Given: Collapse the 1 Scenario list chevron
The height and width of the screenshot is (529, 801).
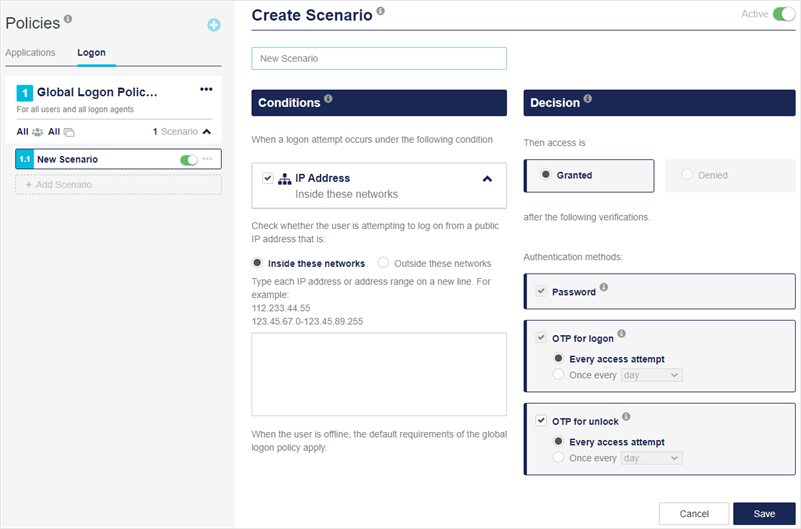Looking at the screenshot, I should click(x=207, y=131).
